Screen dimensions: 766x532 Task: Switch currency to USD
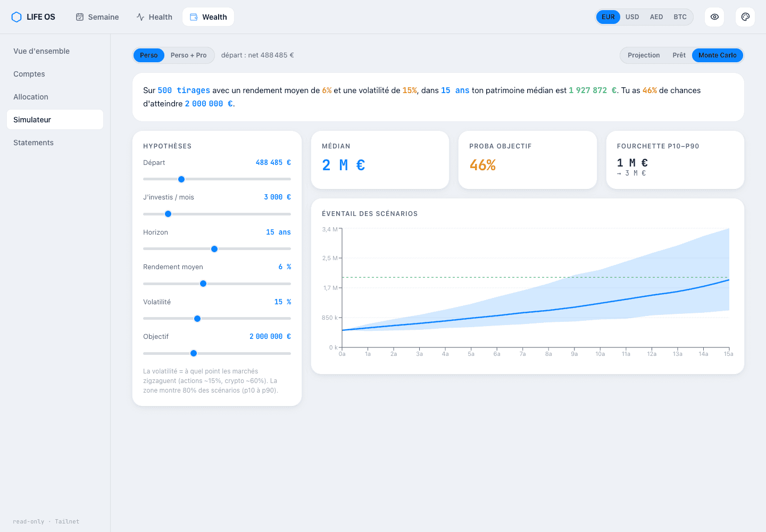(x=632, y=17)
